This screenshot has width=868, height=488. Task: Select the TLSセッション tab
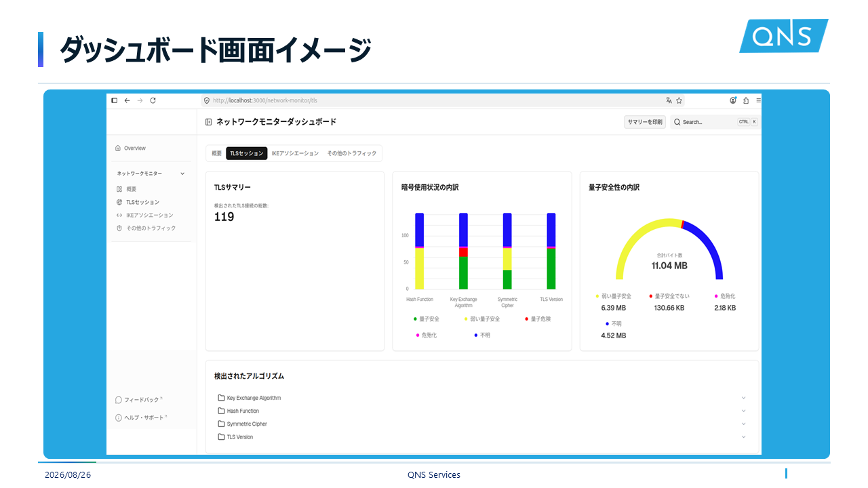click(247, 153)
